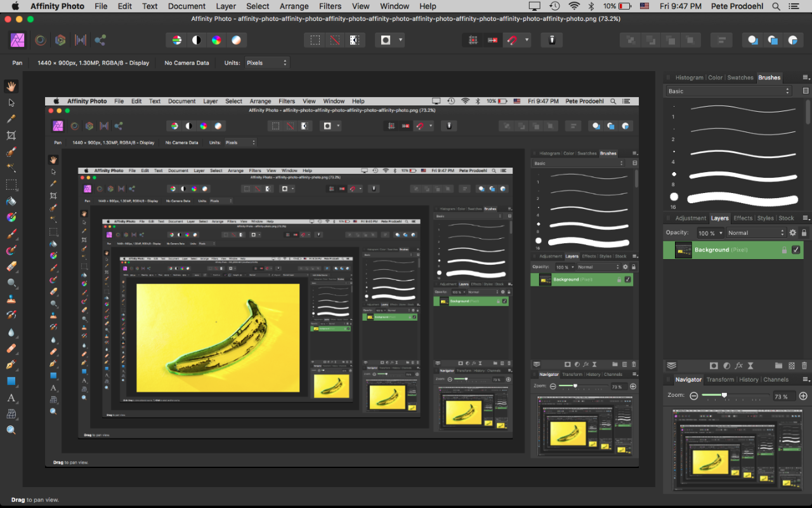
Task: Click the zoom in plus button
Action: pyautogui.click(x=803, y=396)
